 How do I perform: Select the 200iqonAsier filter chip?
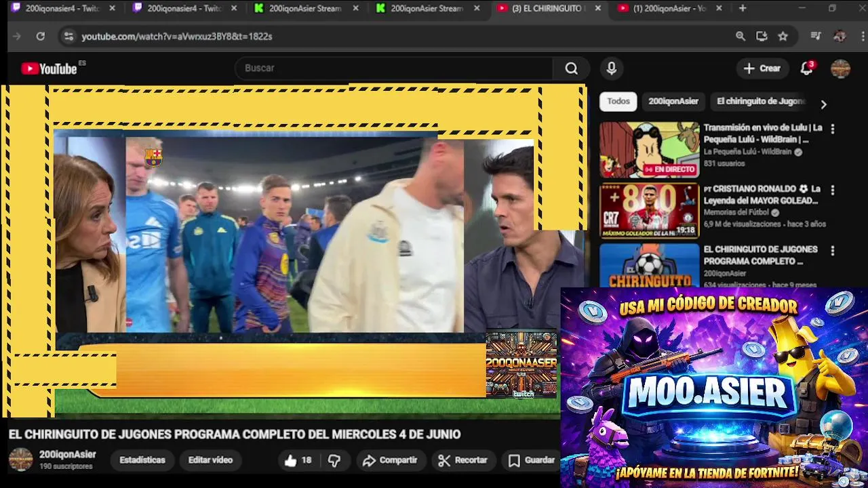click(x=673, y=101)
